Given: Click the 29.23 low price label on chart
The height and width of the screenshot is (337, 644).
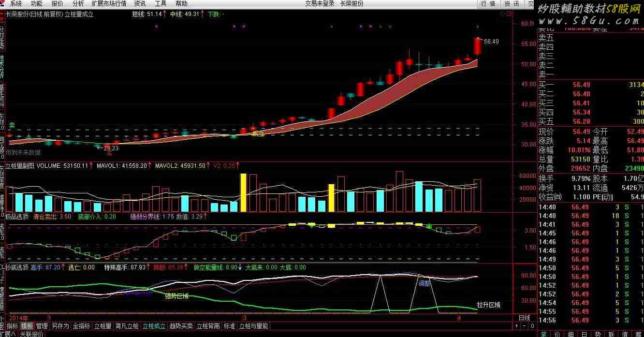Looking at the screenshot, I should point(111,148).
